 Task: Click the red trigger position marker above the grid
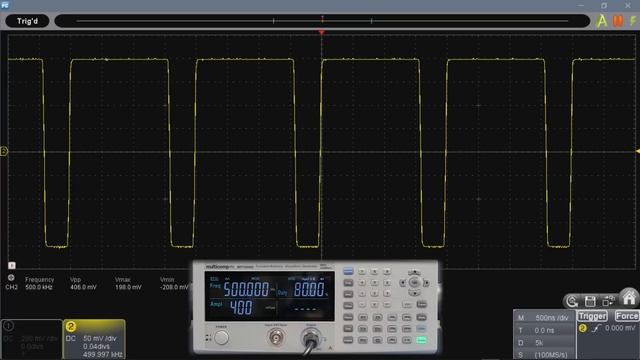(x=322, y=32)
